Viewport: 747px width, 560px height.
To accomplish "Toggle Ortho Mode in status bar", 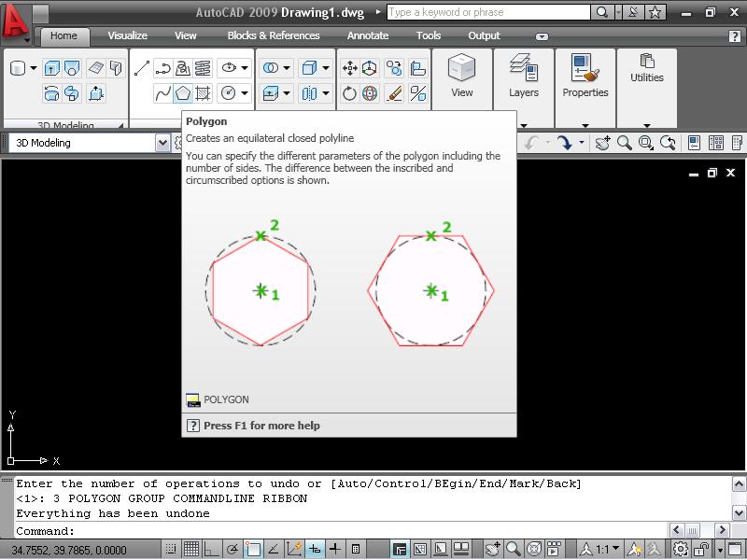I will click(x=212, y=550).
